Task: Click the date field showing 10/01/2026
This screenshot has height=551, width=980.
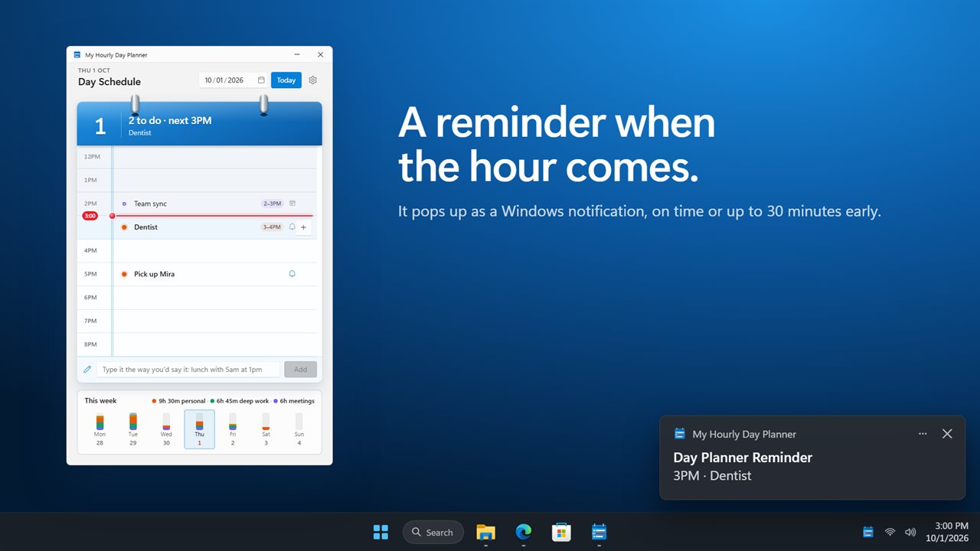Action: pos(233,80)
